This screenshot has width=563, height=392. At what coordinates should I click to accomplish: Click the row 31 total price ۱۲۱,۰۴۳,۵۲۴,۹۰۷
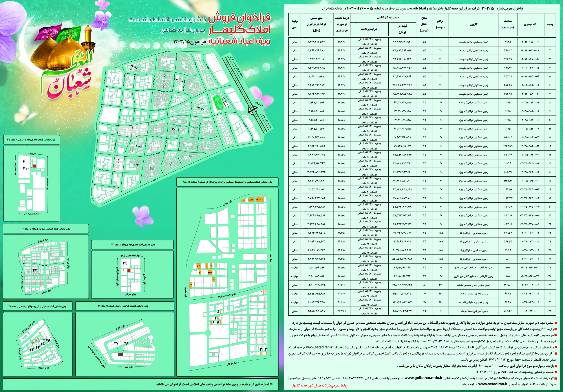[402, 302]
